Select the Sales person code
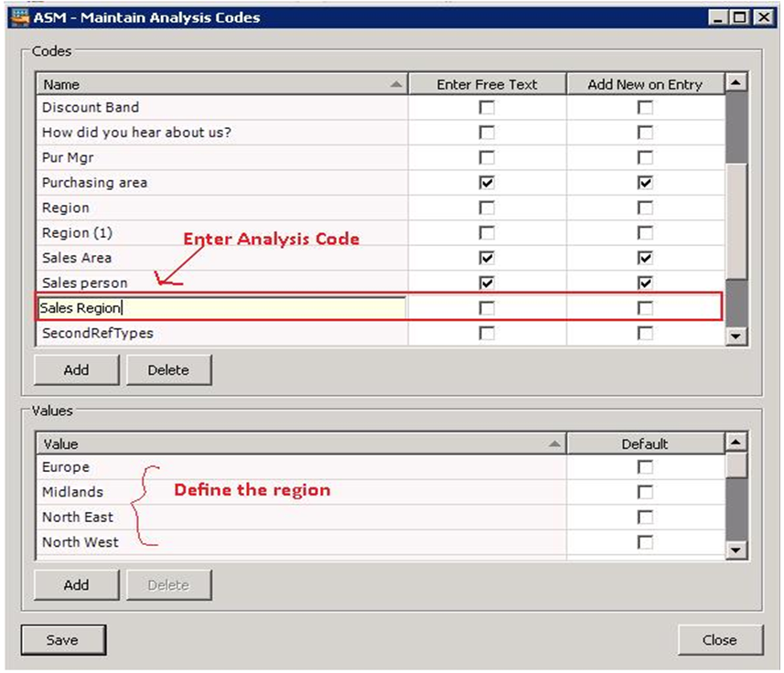The image size is (784, 673). tap(222, 283)
